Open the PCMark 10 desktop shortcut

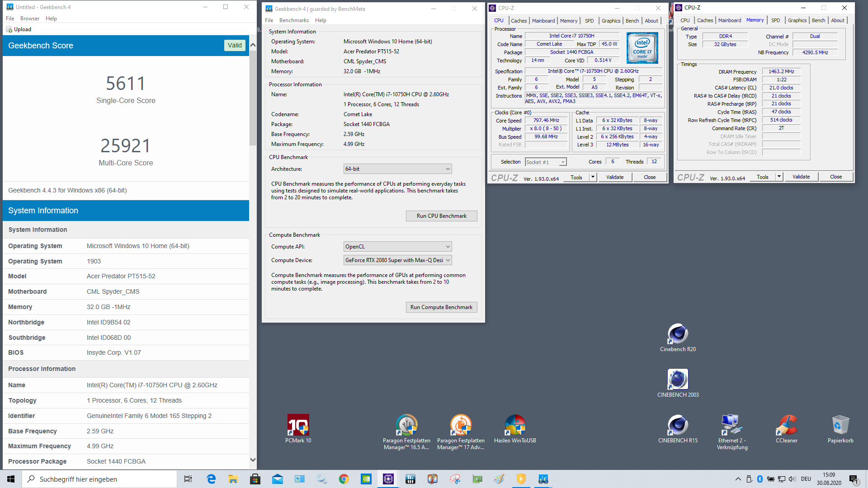point(298,429)
